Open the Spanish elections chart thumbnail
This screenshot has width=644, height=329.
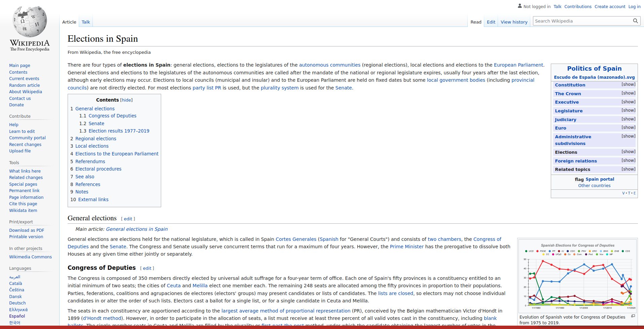(577, 276)
